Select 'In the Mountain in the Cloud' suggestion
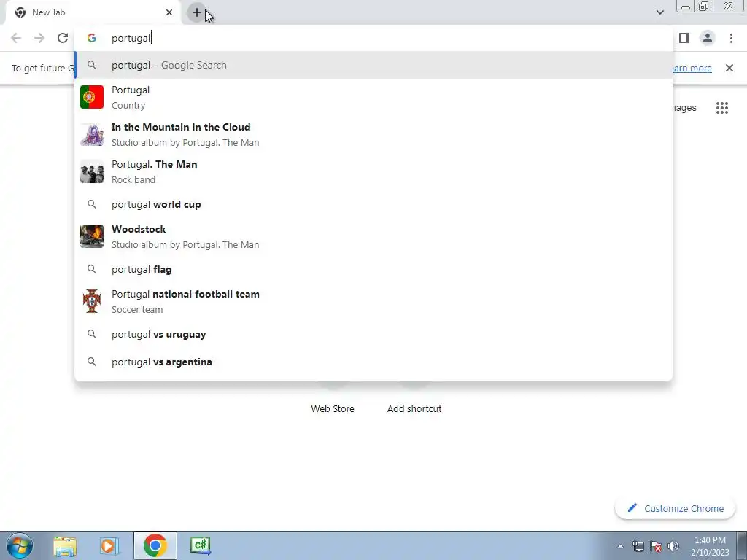This screenshot has width=747, height=560. [373, 134]
